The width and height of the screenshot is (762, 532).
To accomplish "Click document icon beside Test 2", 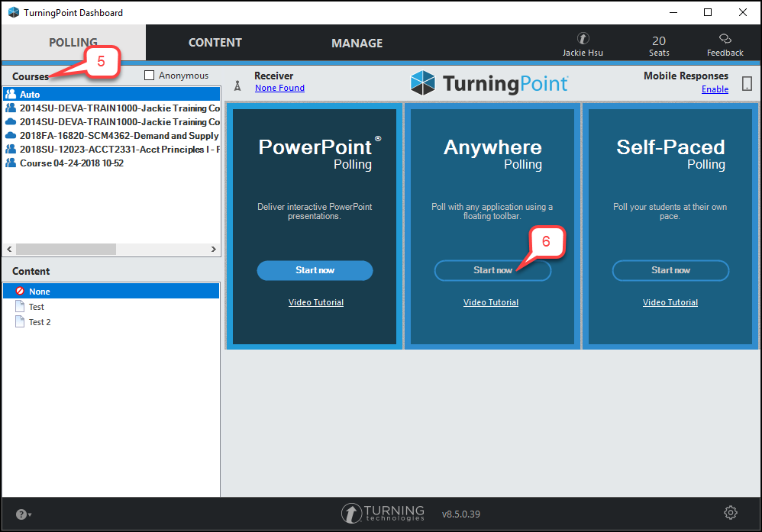I will 20,321.
